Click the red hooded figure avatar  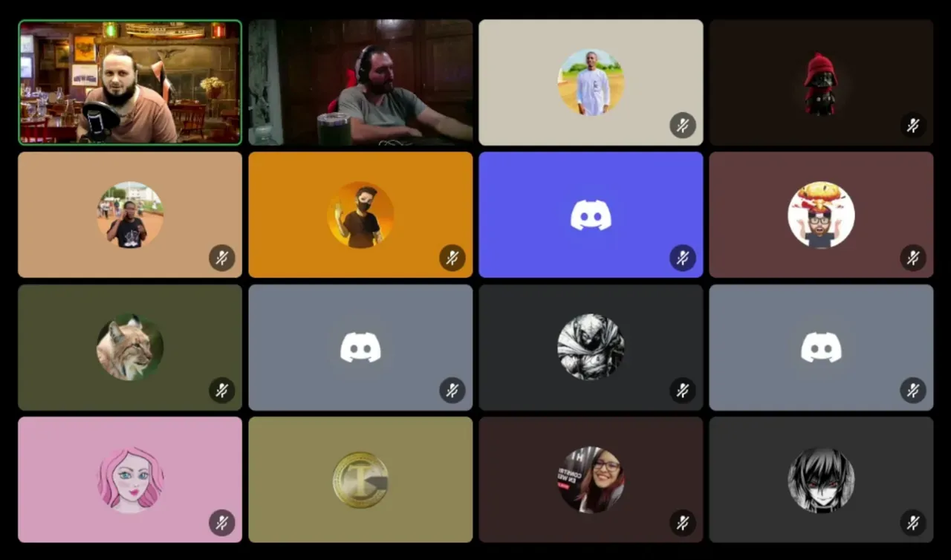(x=821, y=82)
